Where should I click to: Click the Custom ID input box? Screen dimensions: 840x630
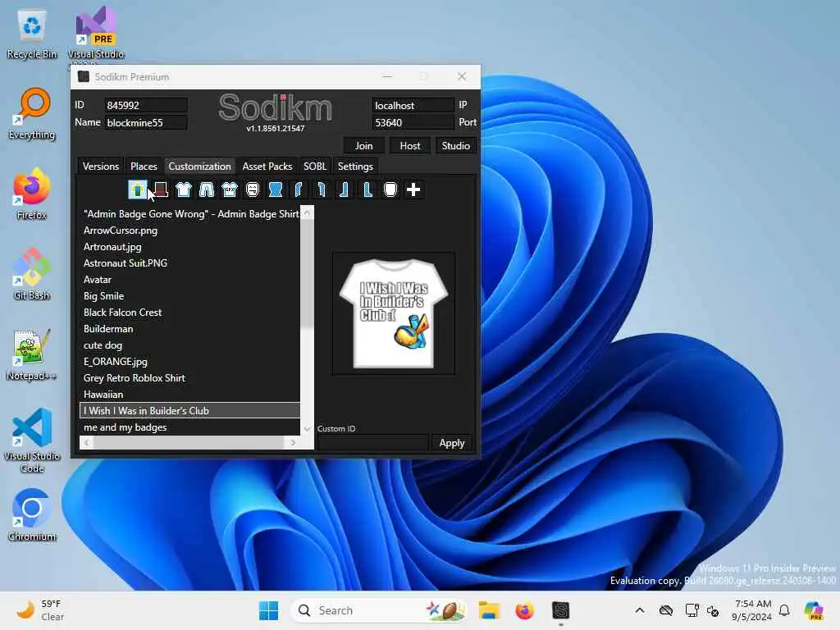(373, 443)
